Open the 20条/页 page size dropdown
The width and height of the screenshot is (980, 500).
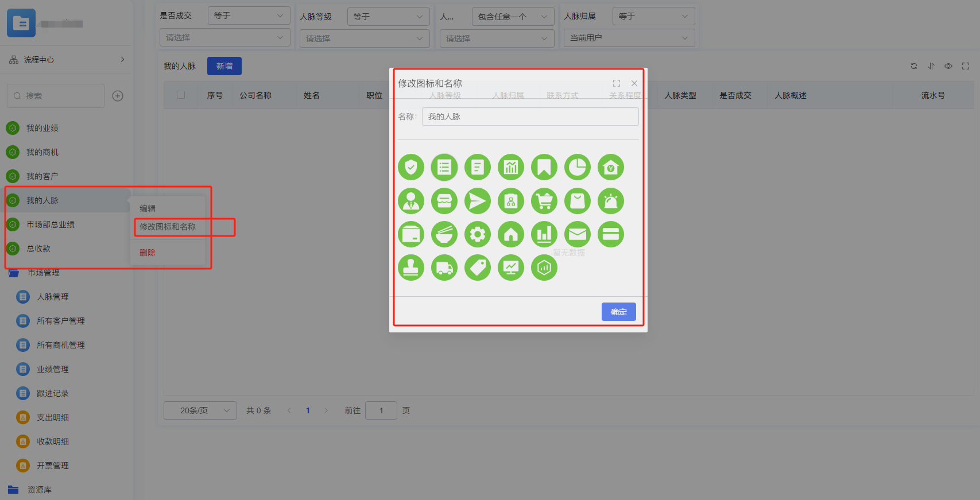(x=200, y=410)
